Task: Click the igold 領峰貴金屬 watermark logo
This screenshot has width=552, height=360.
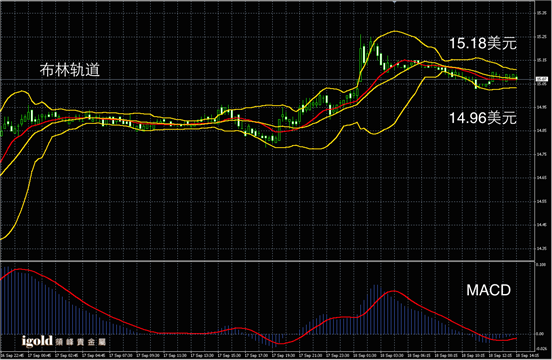Action: pos(63,341)
